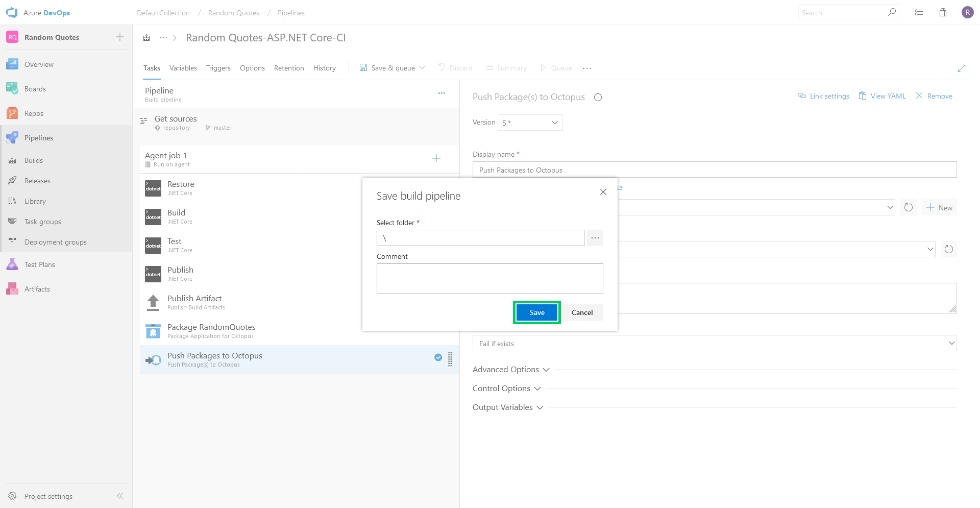Click into the Comment text box
The width and height of the screenshot is (980, 508).
[x=490, y=279]
